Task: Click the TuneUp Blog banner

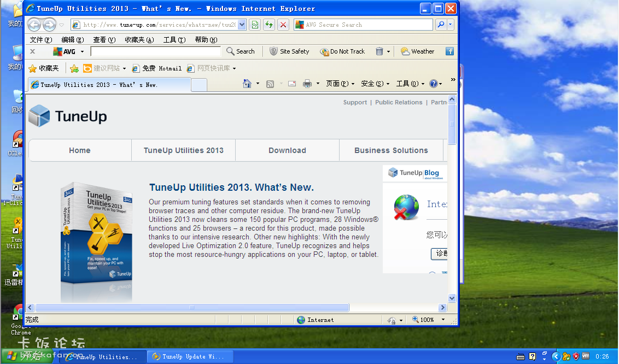Action: (415, 173)
